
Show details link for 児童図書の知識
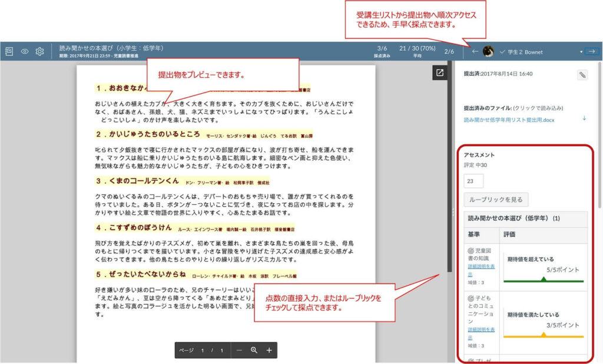coord(481,270)
